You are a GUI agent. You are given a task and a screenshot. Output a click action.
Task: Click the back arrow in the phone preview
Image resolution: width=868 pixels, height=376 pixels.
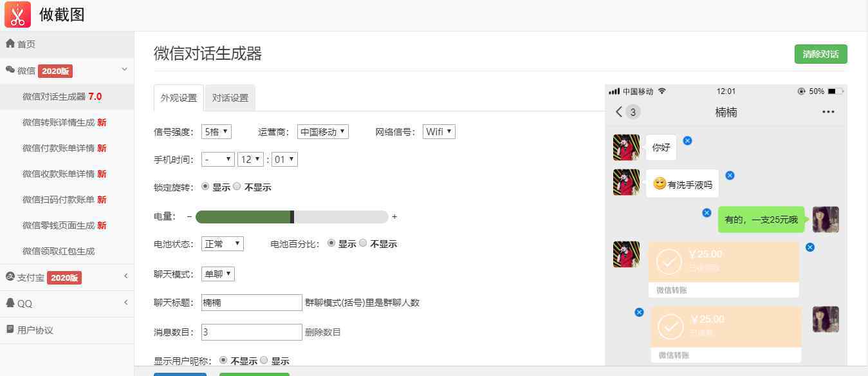pos(619,112)
